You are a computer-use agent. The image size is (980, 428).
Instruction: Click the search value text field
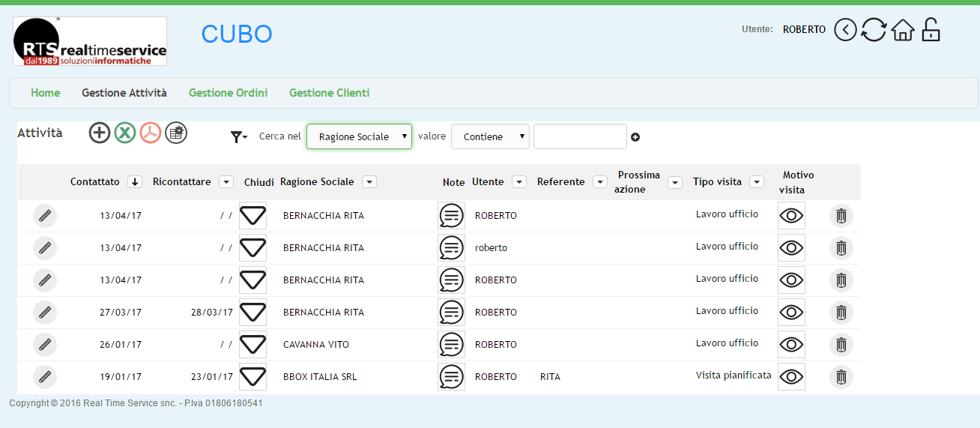coord(580,136)
